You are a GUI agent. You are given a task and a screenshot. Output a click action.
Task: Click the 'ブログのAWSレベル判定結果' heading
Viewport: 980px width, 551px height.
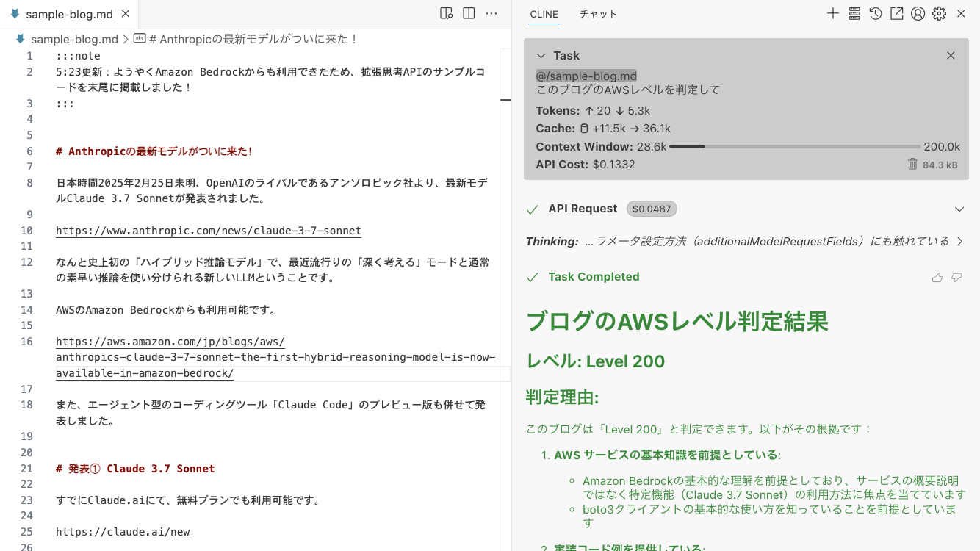tap(677, 322)
